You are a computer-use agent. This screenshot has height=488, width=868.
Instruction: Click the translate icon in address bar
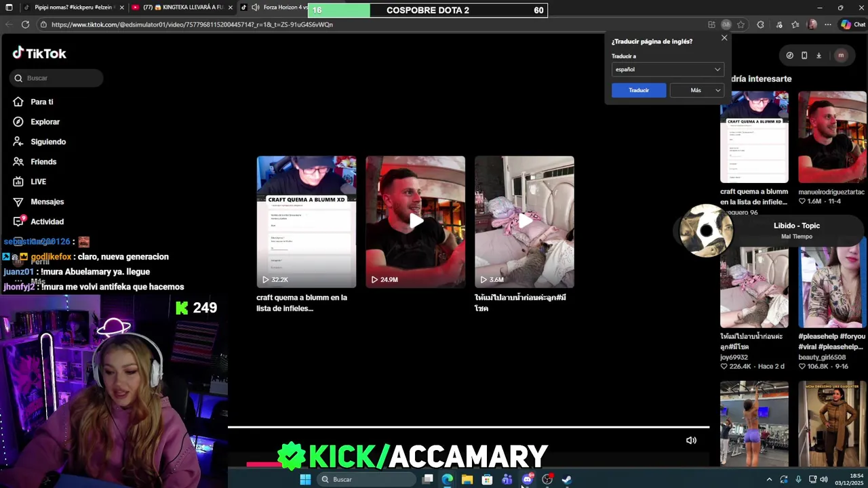point(726,24)
